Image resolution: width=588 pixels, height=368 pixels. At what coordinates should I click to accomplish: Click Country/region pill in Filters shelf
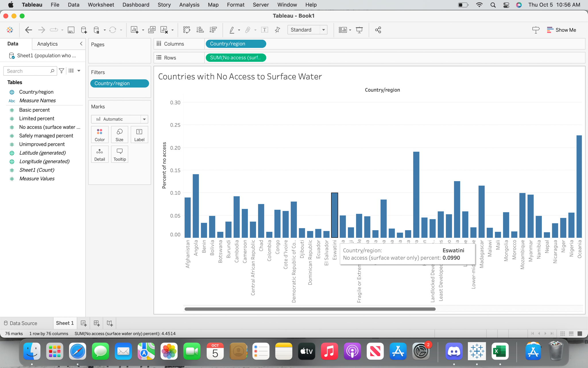coord(119,83)
